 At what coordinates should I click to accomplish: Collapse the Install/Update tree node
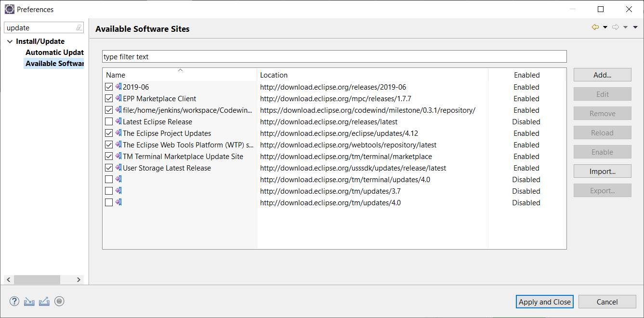click(10, 41)
